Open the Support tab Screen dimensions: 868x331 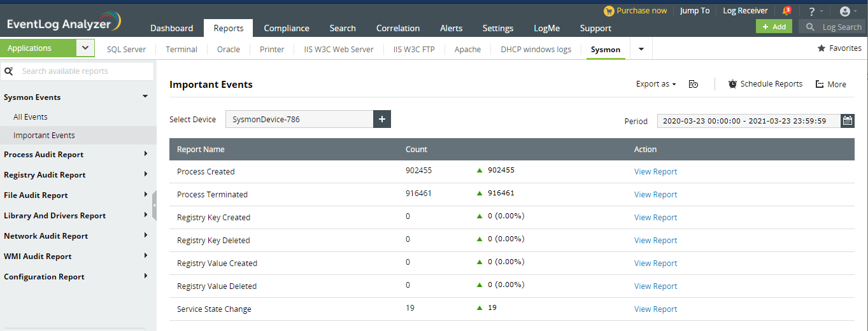click(x=595, y=28)
